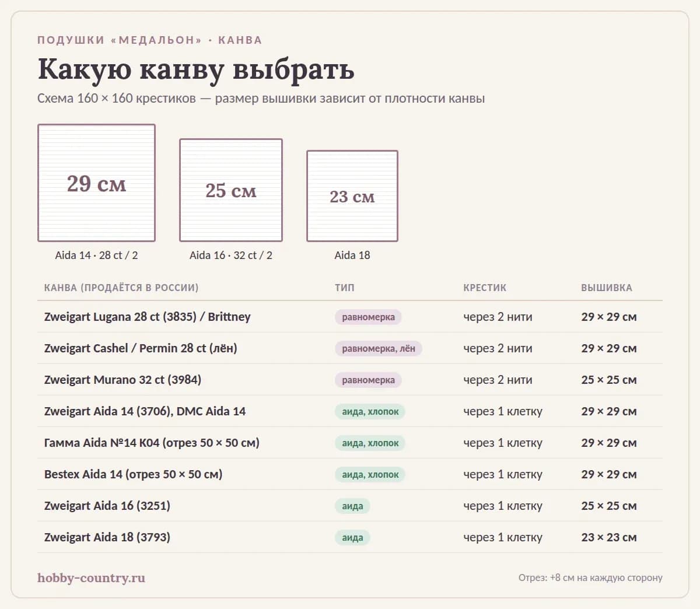Click the 'Тип' column header
Viewport: 700px width, 609px height.
pyautogui.click(x=345, y=288)
